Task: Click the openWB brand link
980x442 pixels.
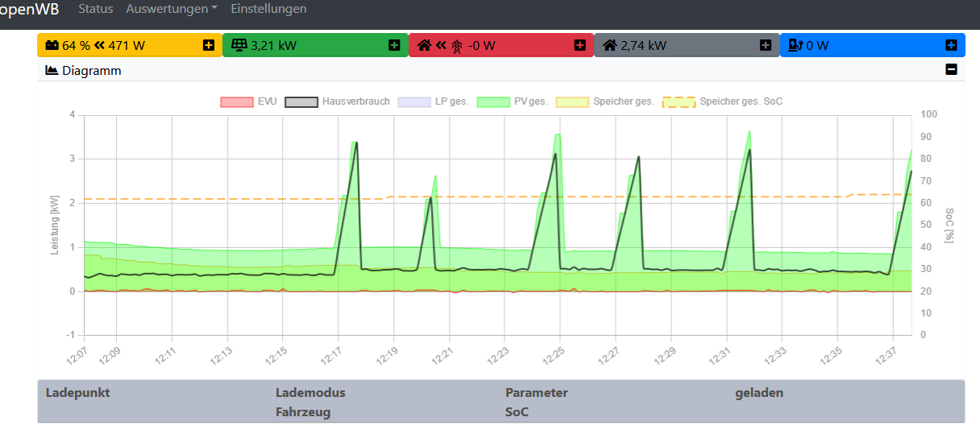Action: 29,9
